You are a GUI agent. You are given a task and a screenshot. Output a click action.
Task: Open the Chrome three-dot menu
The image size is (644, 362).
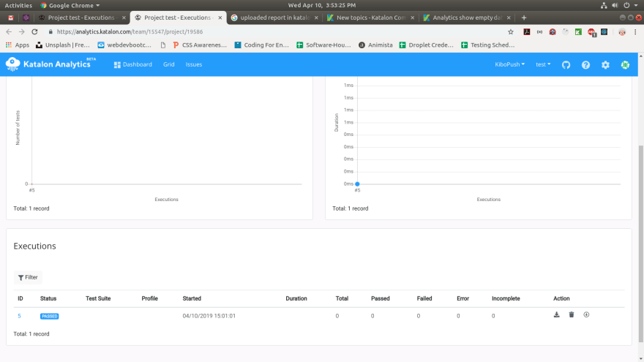[x=635, y=31]
